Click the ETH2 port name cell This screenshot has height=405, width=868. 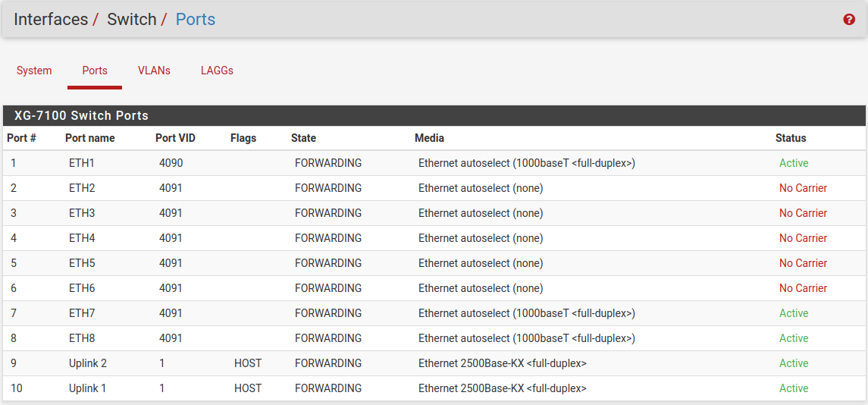[x=82, y=188]
